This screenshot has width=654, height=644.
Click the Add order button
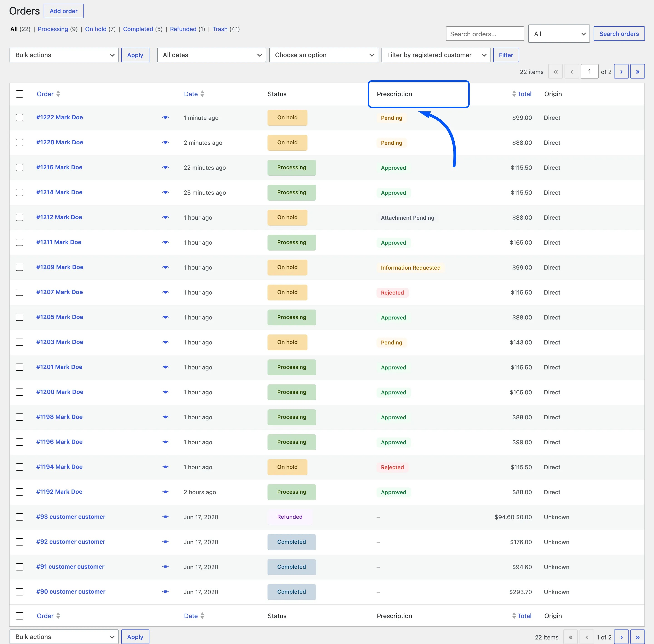64,11
